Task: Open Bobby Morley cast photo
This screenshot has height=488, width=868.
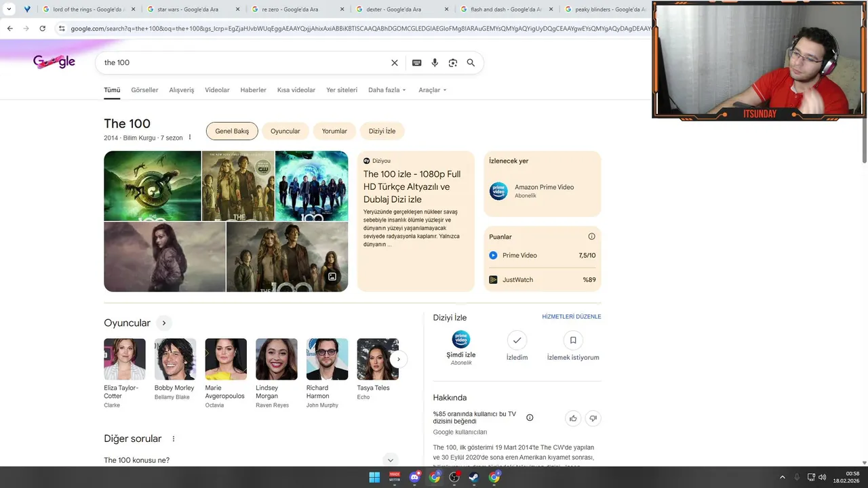Action: point(175,359)
